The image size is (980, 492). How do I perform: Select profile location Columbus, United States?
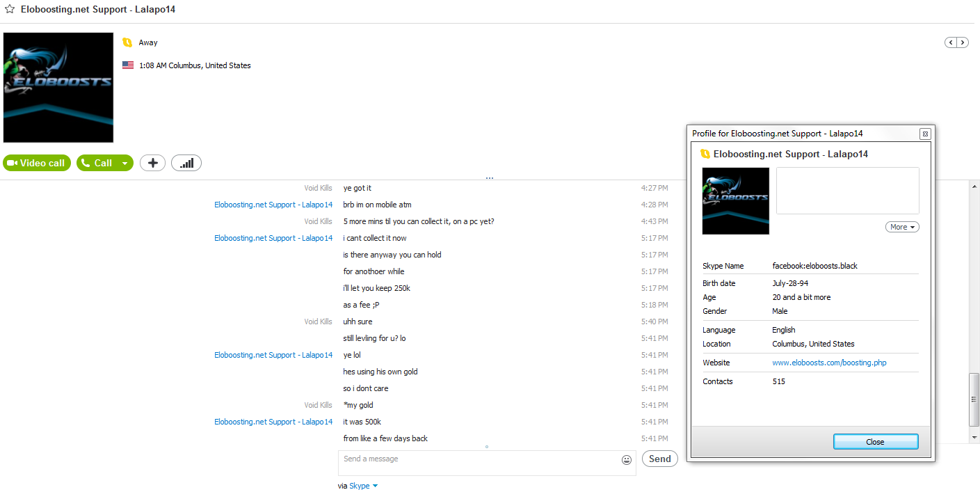[x=813, y=344]
